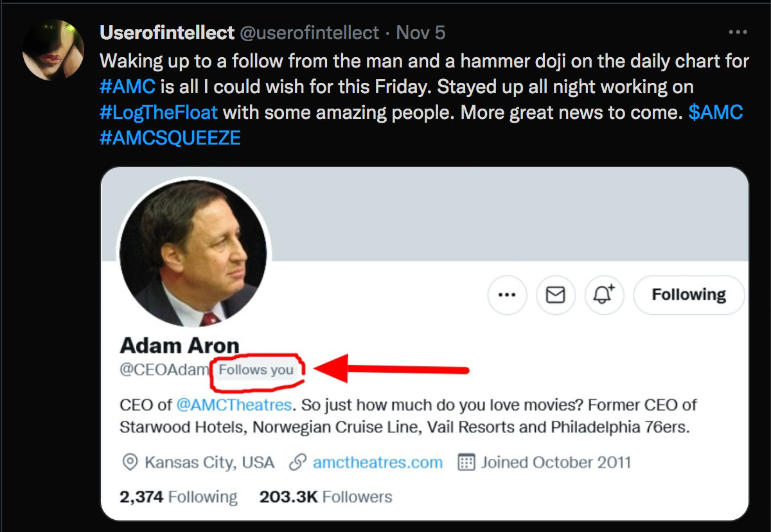
Task: Open the $AMC cashtag
Action: coord(716,112)
